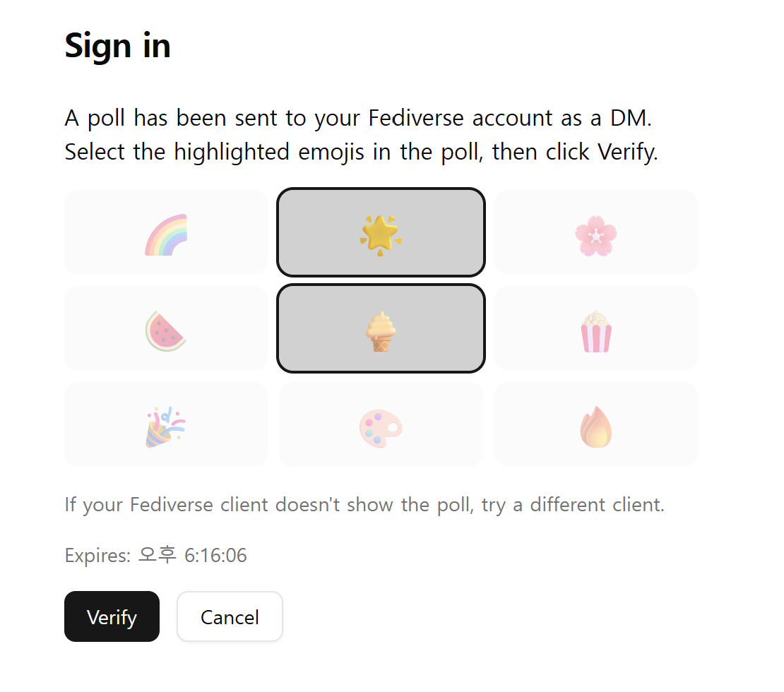Pick the fire flame emoji

[595, 425]
